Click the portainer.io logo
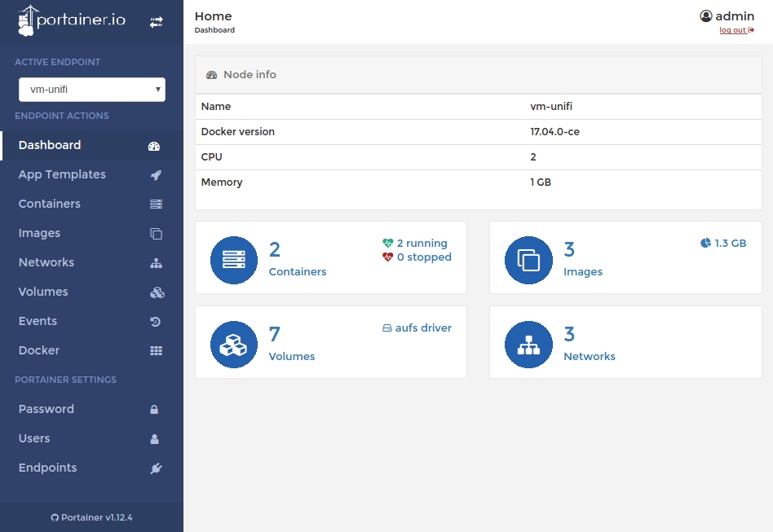Image resolution: width=773 pixels, height=532 pixels. [x=72, y=20]
